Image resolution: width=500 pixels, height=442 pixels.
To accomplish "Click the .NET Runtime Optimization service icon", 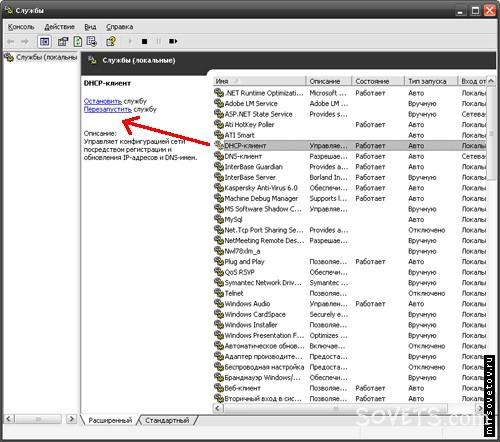I will [x=219, y=93].
